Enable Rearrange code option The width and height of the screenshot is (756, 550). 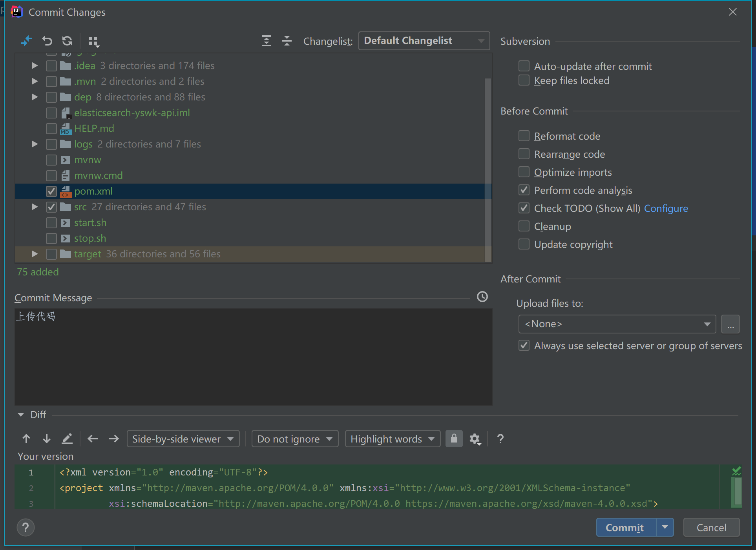(524, 154)
